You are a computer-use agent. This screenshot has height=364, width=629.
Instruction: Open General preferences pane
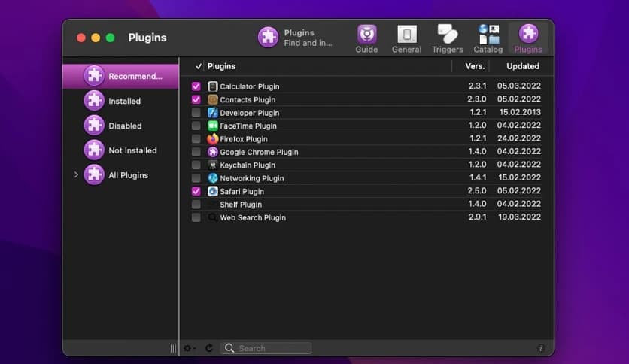click(406, 38)
